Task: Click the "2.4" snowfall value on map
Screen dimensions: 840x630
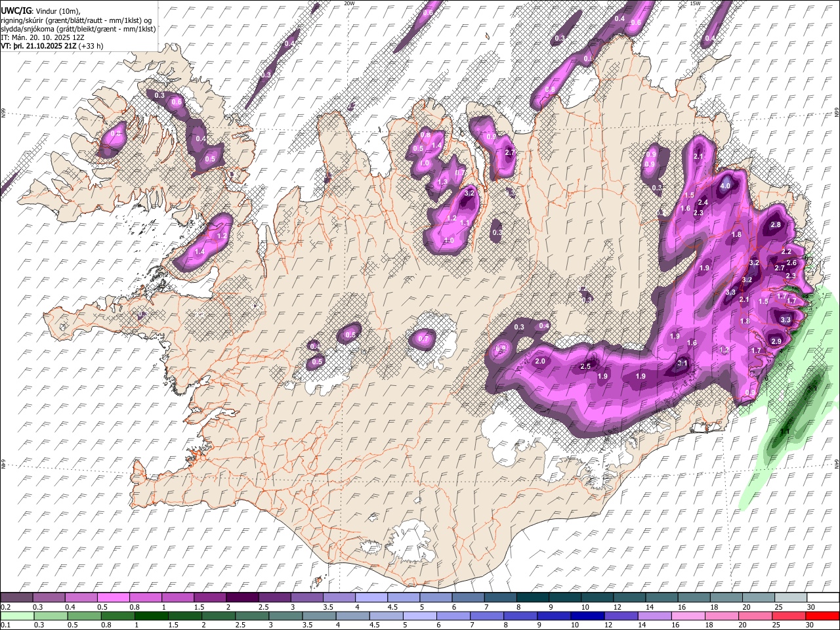Action: (x=703, y=202)
